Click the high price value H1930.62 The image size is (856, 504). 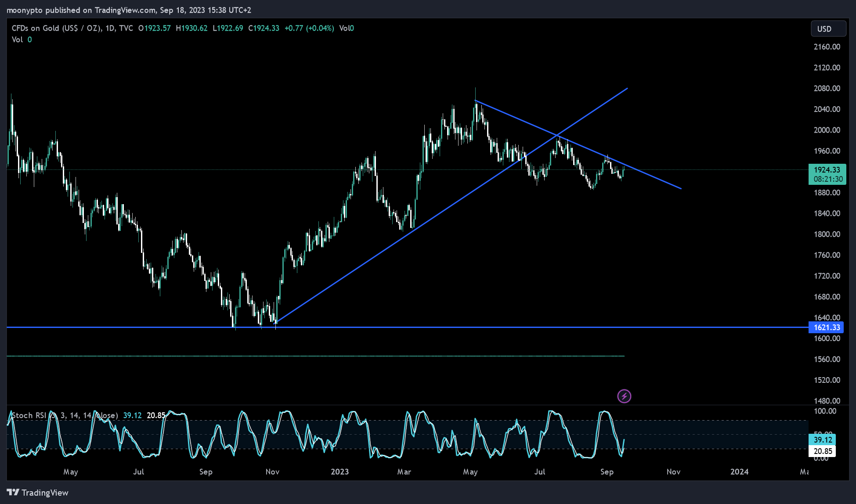(x=191, y=28)
